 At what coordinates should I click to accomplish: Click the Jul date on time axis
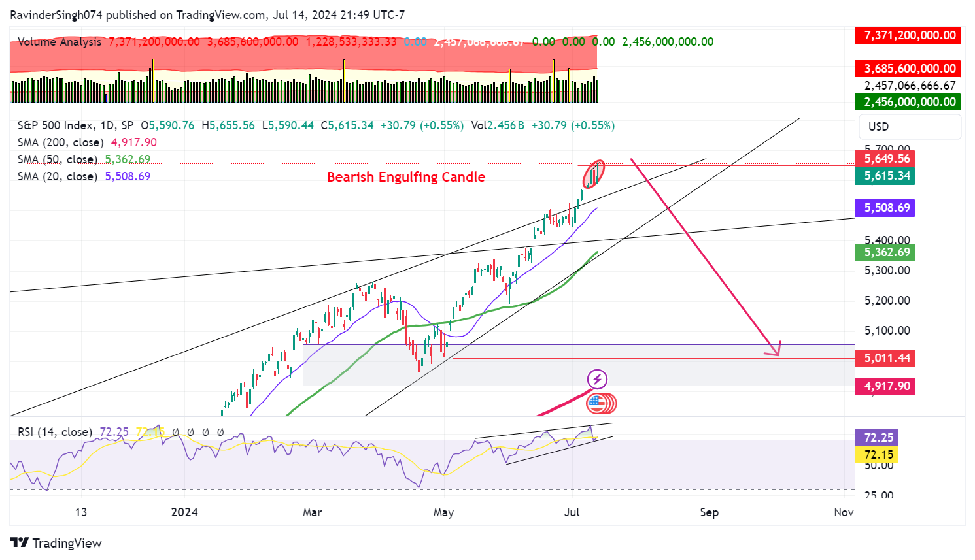coord(572,512)
